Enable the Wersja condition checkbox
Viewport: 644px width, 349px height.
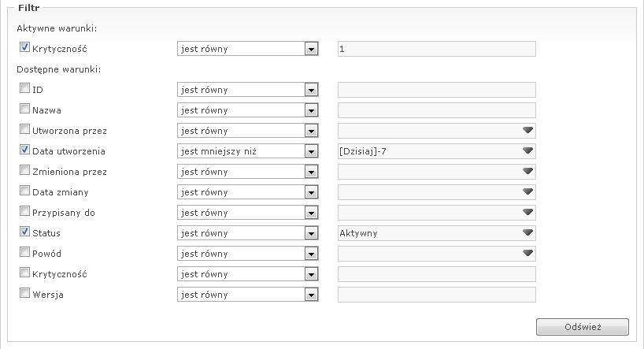24,294
